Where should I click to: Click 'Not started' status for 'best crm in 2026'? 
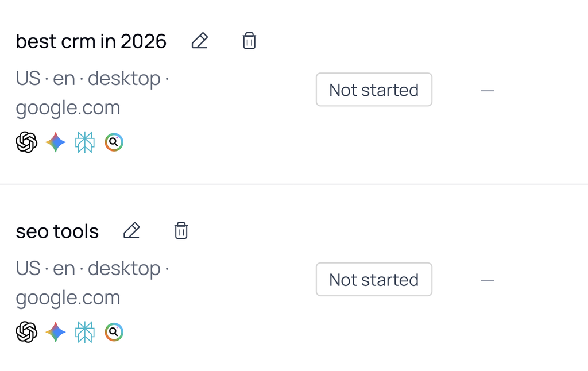[x=374, y=90]
